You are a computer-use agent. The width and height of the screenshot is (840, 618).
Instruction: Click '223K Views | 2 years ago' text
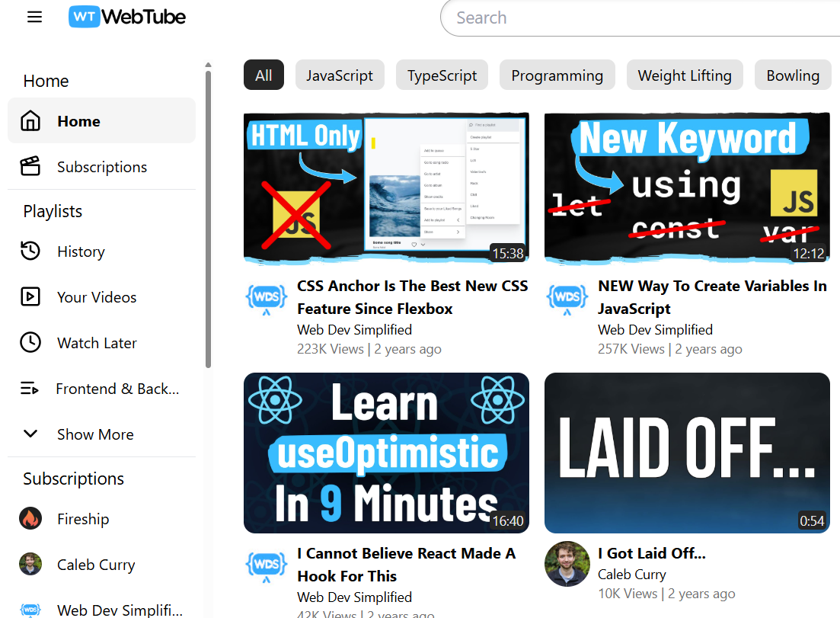[369, 349]
